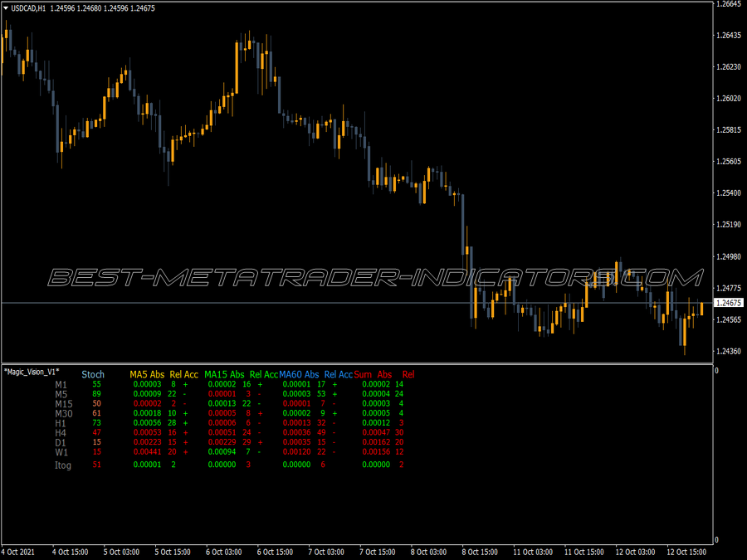The image size is (747, 560).
Task: Click MA60 value 0.00036 in the H4 row
Action: pyautogui.click(x=297, y=432)
